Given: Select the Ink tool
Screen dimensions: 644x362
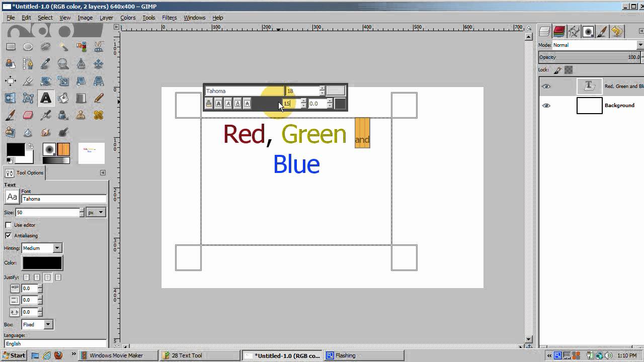Looking at the screenshot, I should (x=63, y=115).
